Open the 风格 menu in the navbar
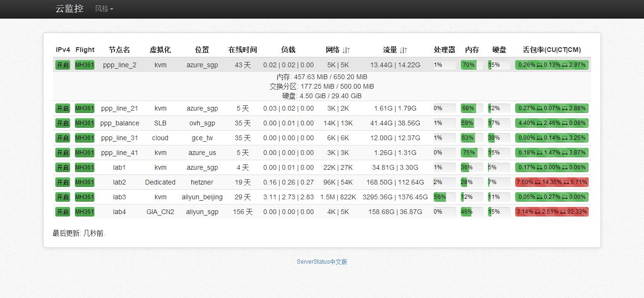 tap(104, 9)
